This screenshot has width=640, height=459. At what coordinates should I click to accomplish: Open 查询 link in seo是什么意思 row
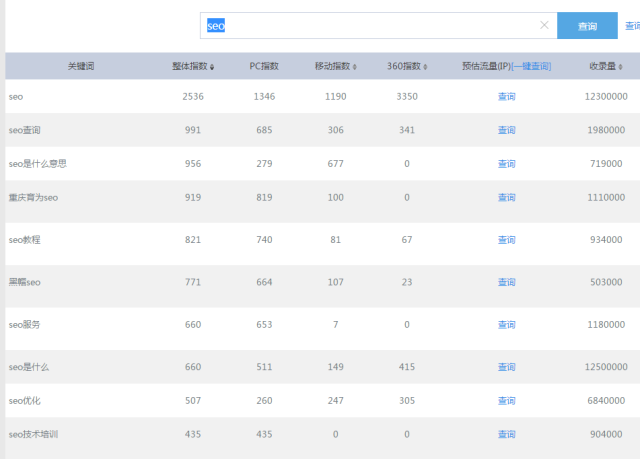coord(507,164)
